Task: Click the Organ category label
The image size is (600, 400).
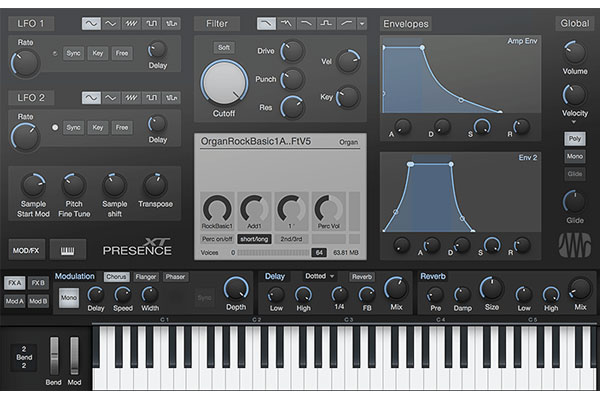Action: tap(349, 142)
